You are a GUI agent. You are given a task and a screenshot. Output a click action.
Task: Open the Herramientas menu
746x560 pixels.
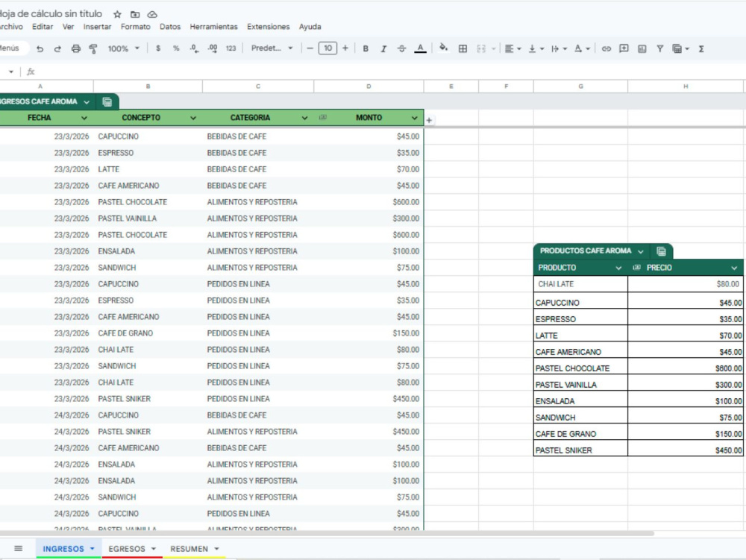213,27
